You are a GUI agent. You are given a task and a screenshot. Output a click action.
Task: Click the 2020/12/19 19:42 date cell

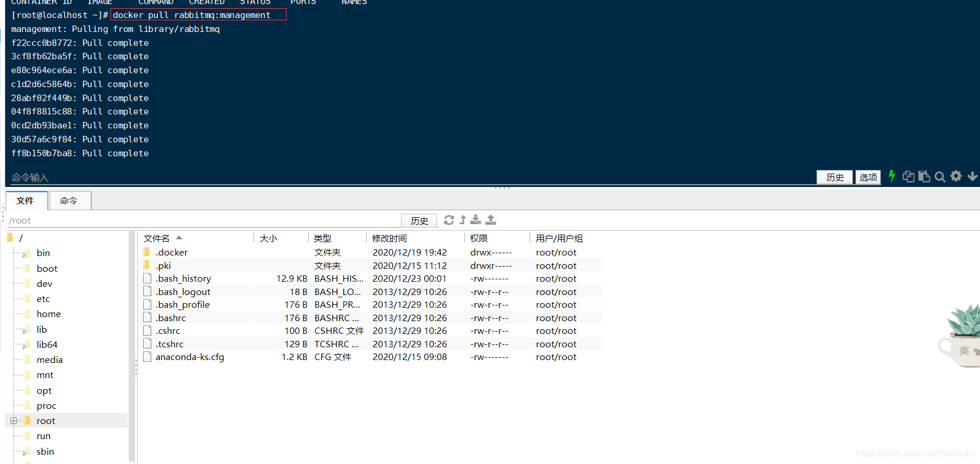coord(410,252)
